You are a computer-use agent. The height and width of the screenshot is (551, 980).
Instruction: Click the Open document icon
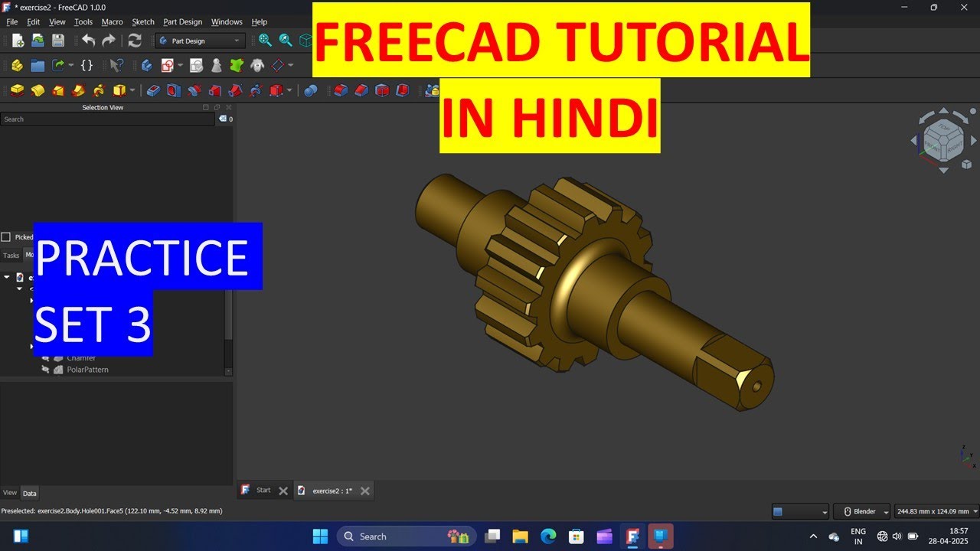click(x=38, y=41)
